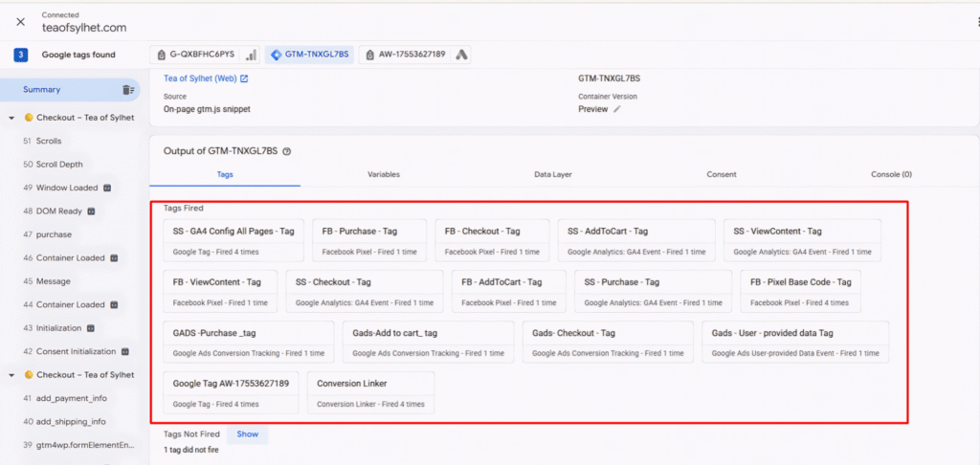The image size is (980, 465).
Task: Select the G-QXBFHC6PYS Google Analytics tag chip
Action: point(204,55)
